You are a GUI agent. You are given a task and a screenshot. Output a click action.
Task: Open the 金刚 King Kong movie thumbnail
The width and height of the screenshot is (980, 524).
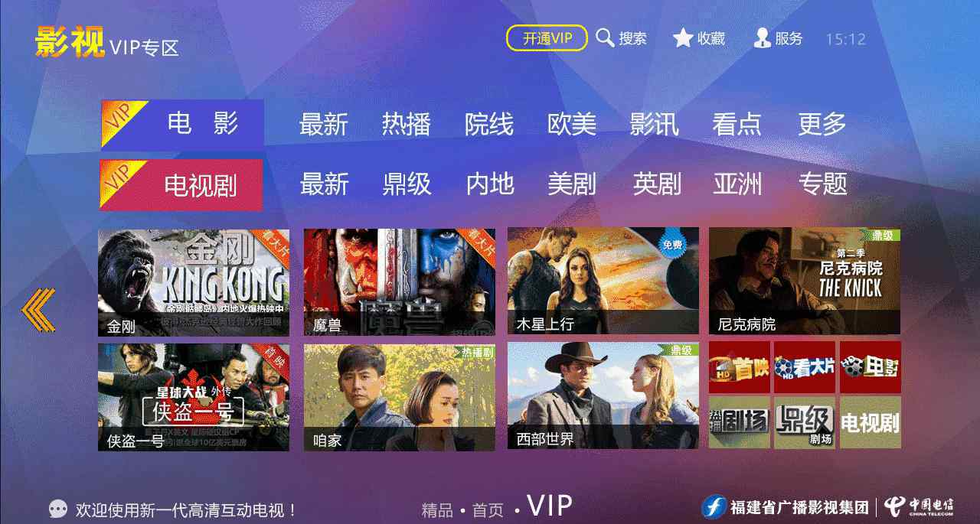(194, 282)
